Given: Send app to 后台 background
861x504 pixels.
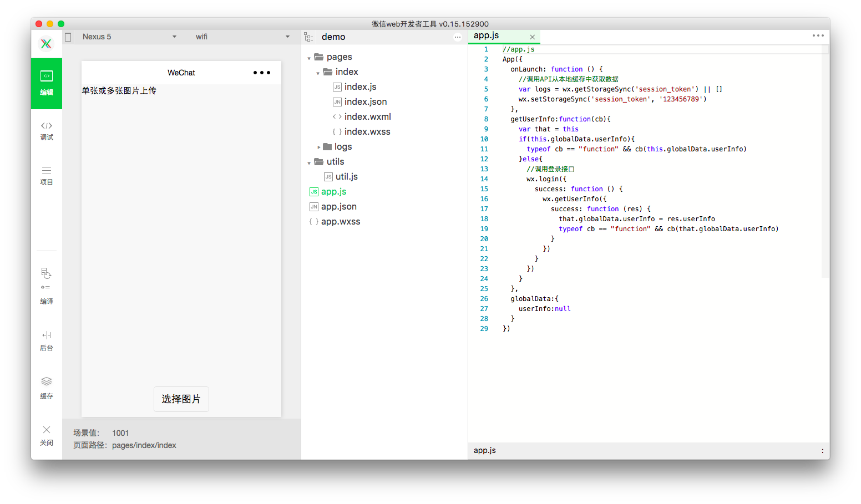Looking at the screenshot, I should [x=47, y=341].
